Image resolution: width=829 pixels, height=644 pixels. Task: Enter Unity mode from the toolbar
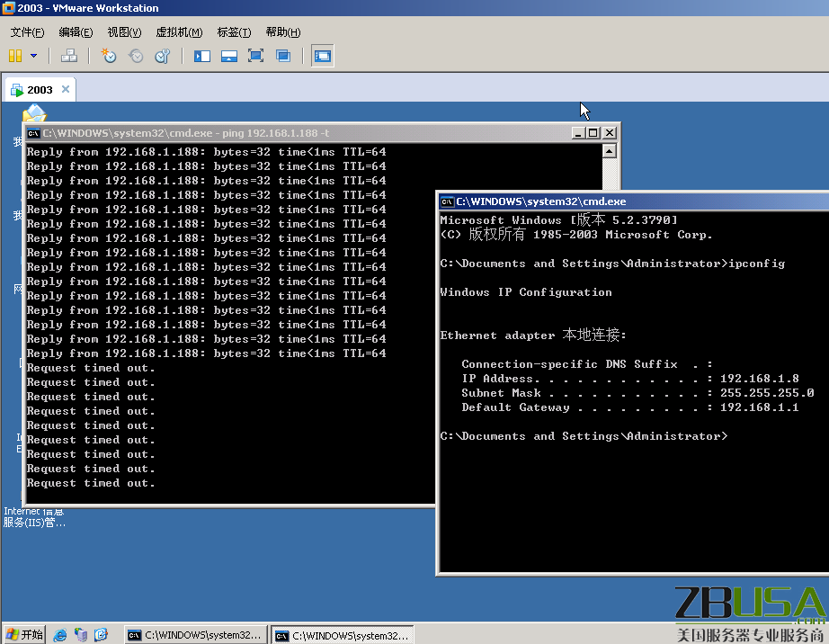tap(283, 56)
